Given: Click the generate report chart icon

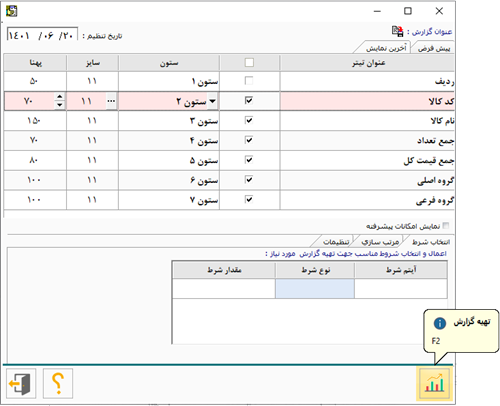Looking at the screenshot, I should pos(434,383).
